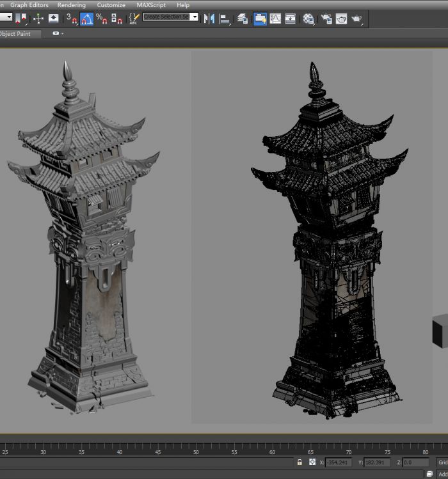This screenshot has height=479, width=448.
Task: Select the Select and Manipulate crosshair tool
Action: (38, 19)
